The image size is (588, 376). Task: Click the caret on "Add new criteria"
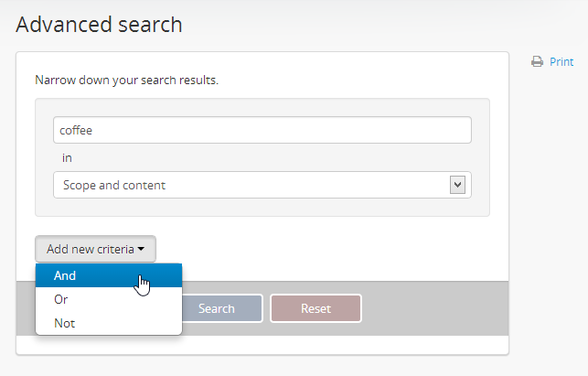142,249
